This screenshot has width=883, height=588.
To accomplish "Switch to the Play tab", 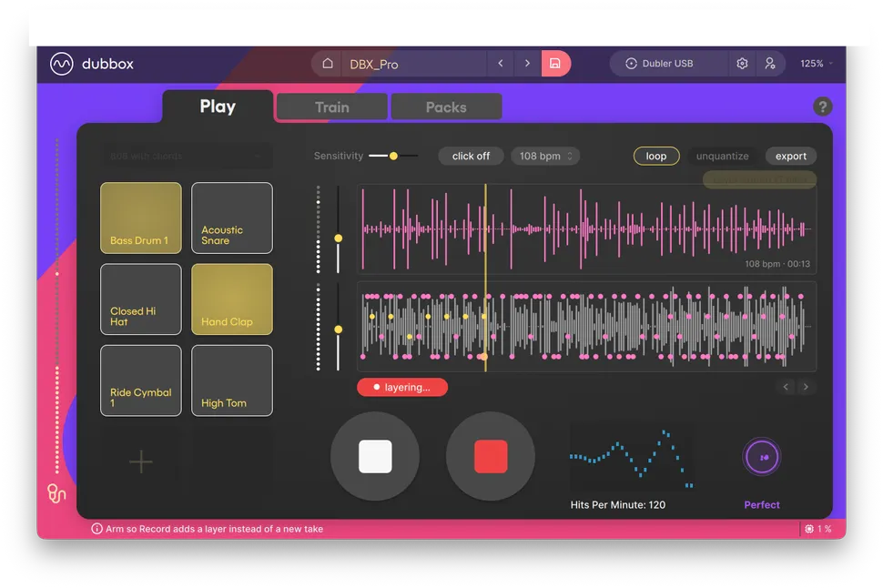I will tap(218, 106).
